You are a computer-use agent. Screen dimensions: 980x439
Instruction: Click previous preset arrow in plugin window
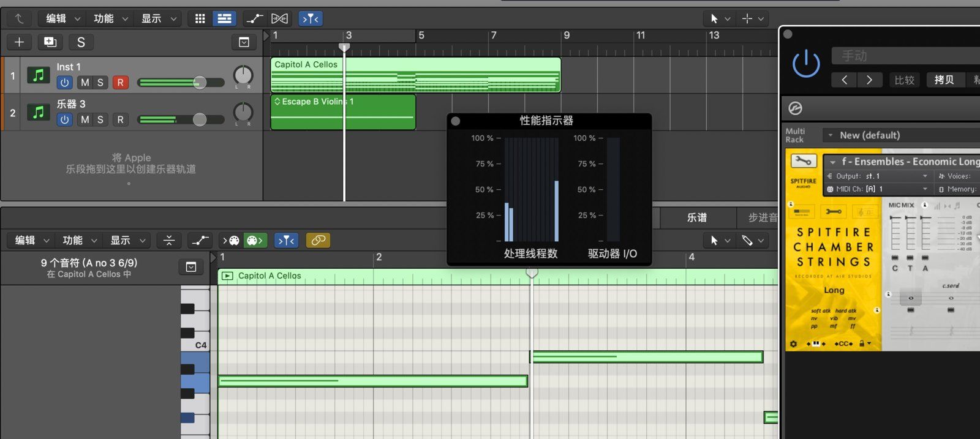pos(844,80)
